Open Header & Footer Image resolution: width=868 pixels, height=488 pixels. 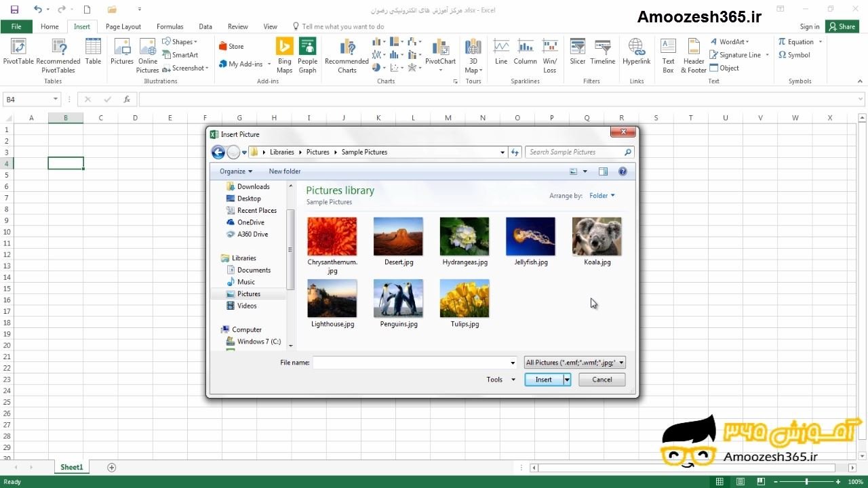(694, 54)
